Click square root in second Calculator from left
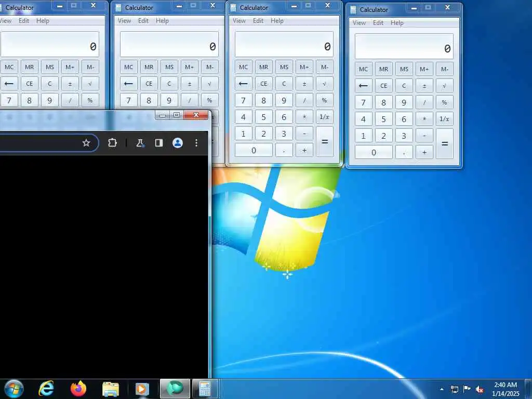Image resolution: width=532 pixels, height=399 pixels. 210,84
